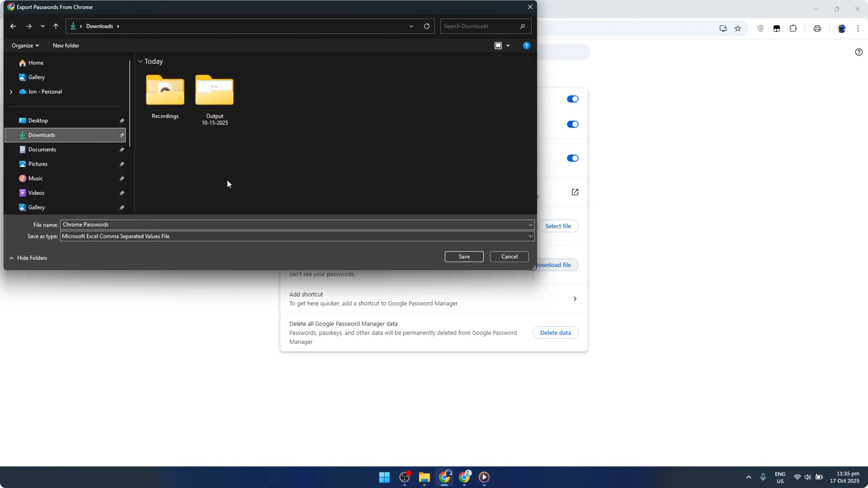Open File Explorer from the taskbar
The image size is (868, 488).
(424, 477)
